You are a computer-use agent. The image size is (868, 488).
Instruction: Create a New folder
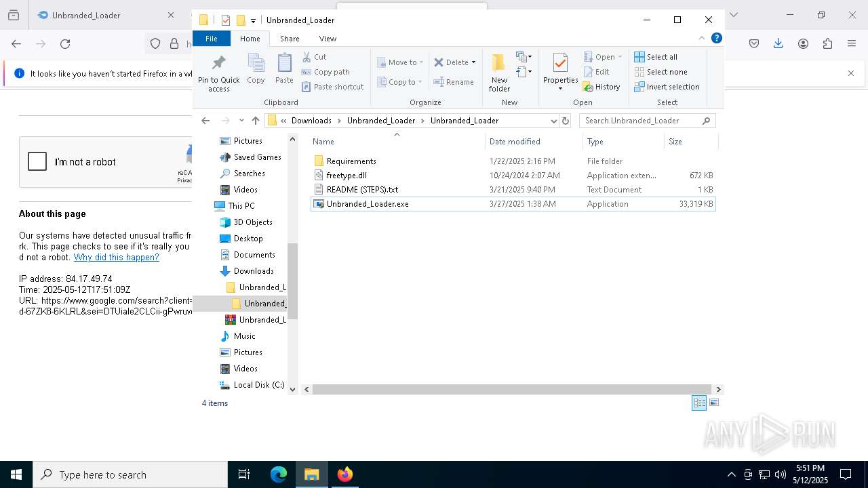499,73
